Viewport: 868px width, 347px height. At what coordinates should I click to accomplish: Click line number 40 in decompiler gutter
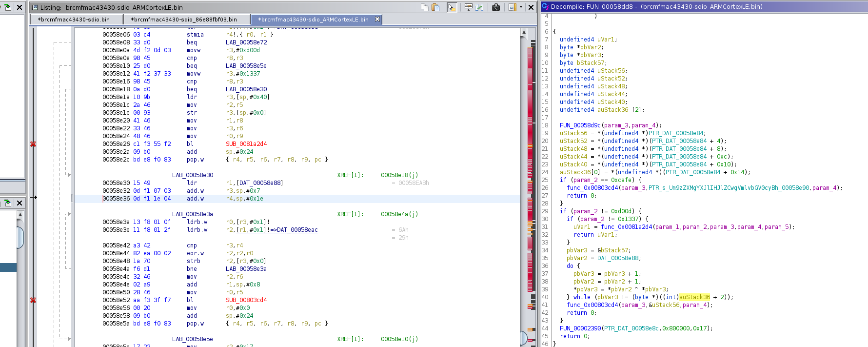tap(545, 297)
